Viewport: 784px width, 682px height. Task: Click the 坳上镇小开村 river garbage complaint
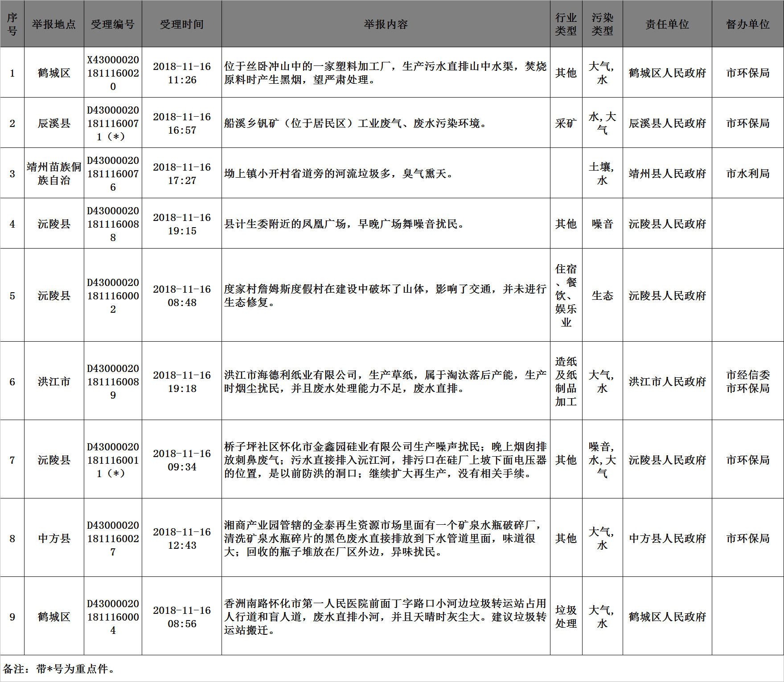386,173
